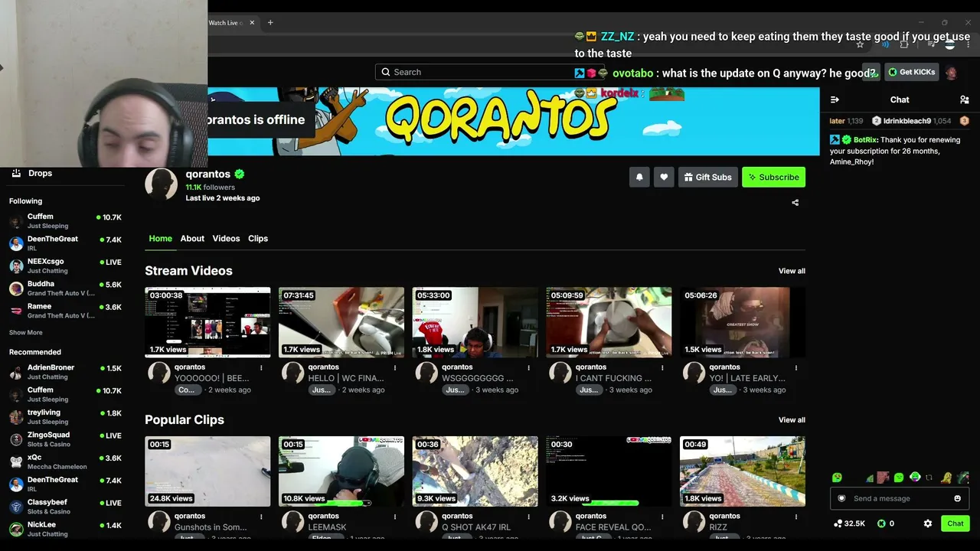Click the Get KICKs button
The width and height of the screenshot is (980, 551).
[x=912, y=72]
